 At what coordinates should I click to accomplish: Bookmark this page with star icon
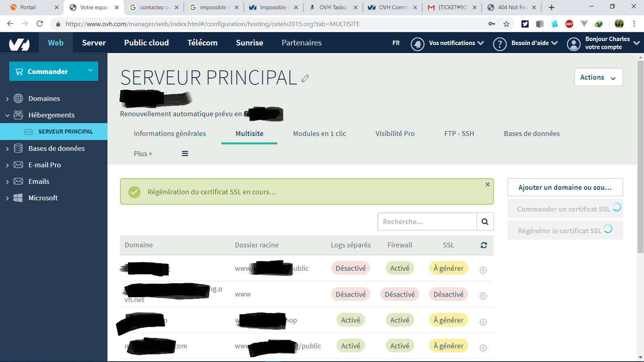point(506,24)
